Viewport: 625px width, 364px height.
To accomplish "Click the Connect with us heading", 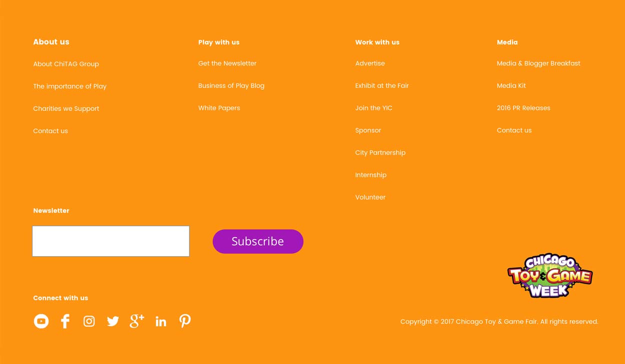I will coord(60,298).
